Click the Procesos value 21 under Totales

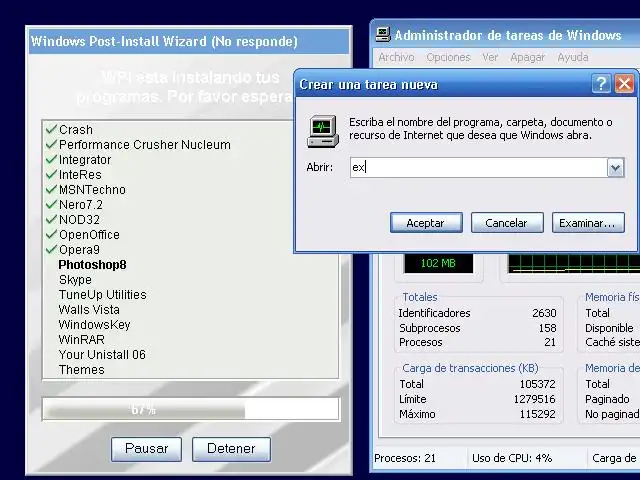point(550,342)
